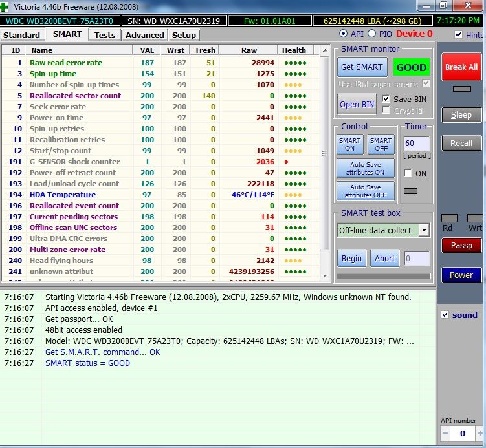Screen dimensions: 486x448
Task: Click the API number value field
Action: click(x=462, y=433)
